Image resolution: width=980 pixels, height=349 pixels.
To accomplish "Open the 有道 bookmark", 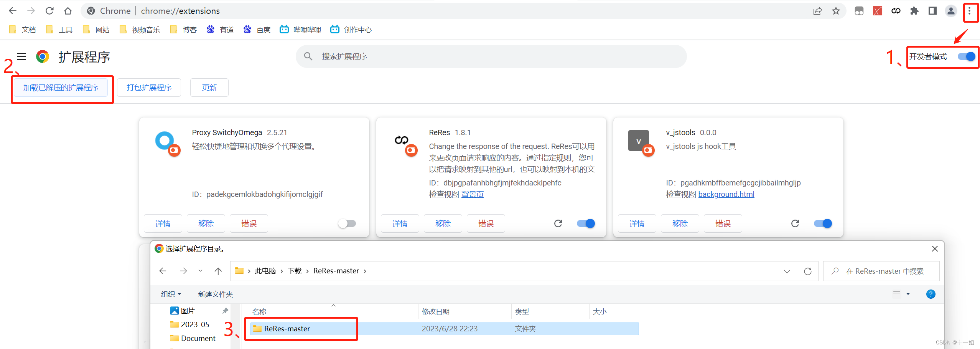I will [x=220, y=30].
